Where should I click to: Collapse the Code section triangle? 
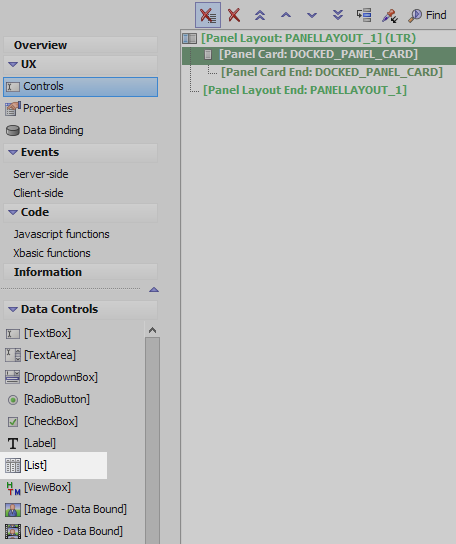13,212
